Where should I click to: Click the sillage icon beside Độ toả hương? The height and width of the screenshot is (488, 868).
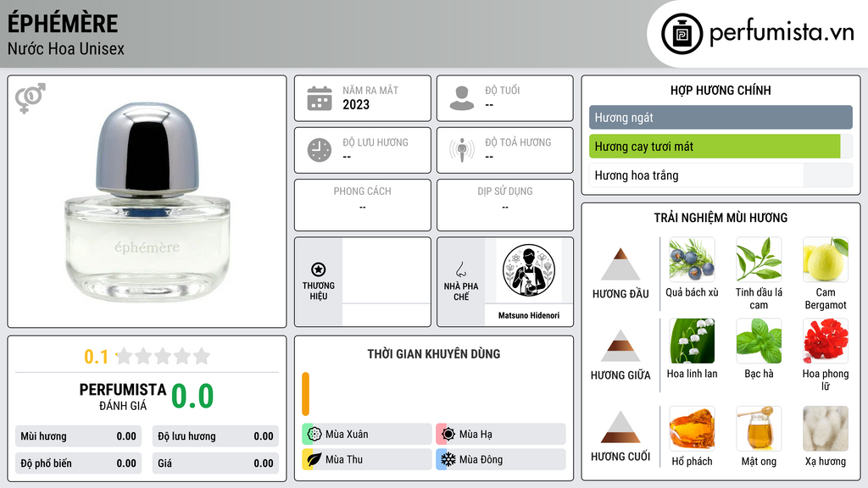pyautogui.click(x=462, y=150)
